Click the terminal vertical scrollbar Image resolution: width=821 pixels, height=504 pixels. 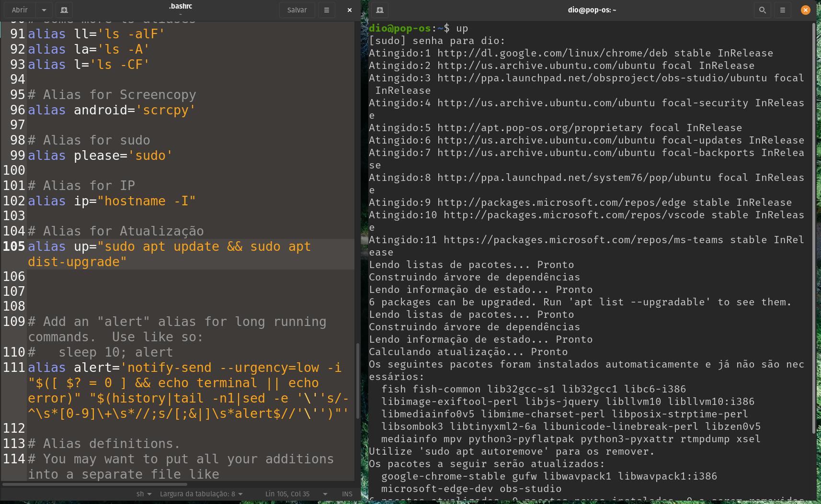tap(813, 230)
